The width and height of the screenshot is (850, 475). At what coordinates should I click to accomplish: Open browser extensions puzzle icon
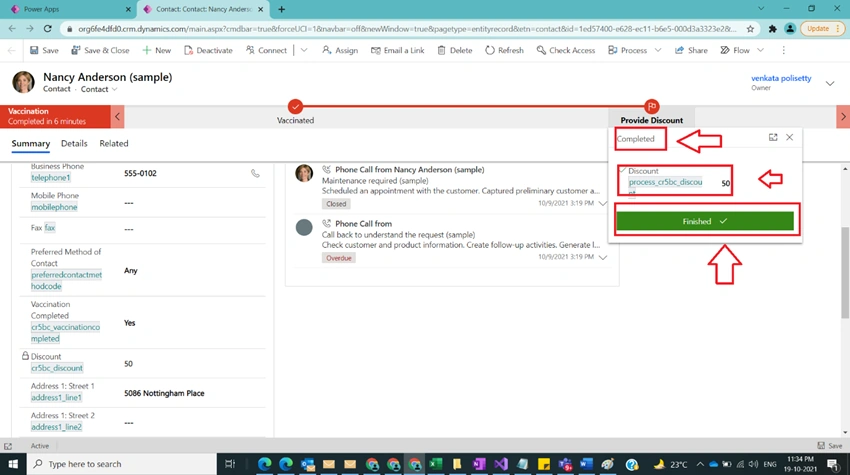click(772, 29)
